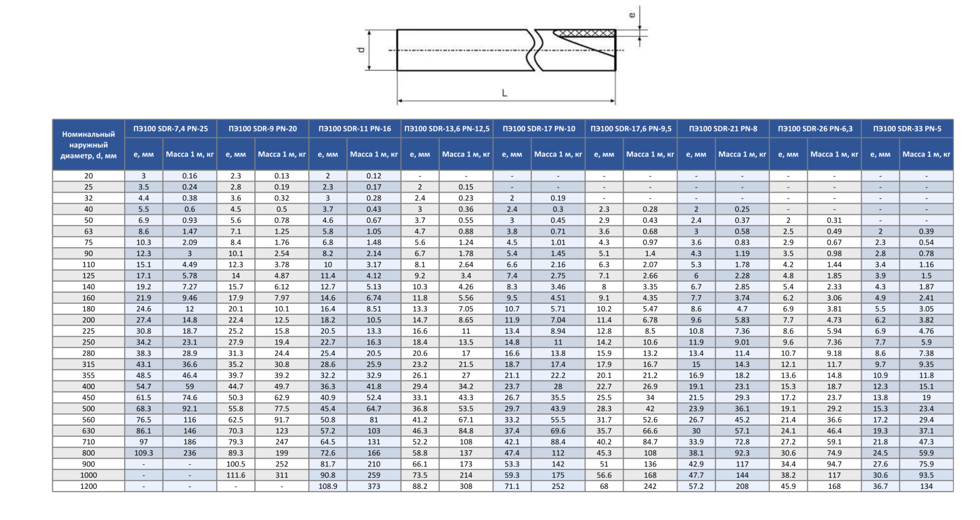The image size is (980, 520).
Task: Click value '0.13' mass in SDR-9 row 20
Action: click(x=282, y=176)
